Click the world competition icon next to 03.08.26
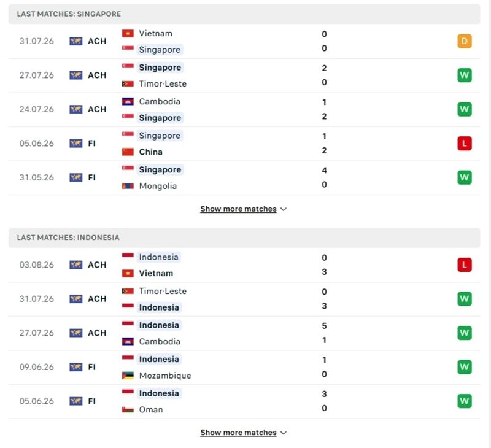This screenshot has height=448, width=491. [75, 265]
